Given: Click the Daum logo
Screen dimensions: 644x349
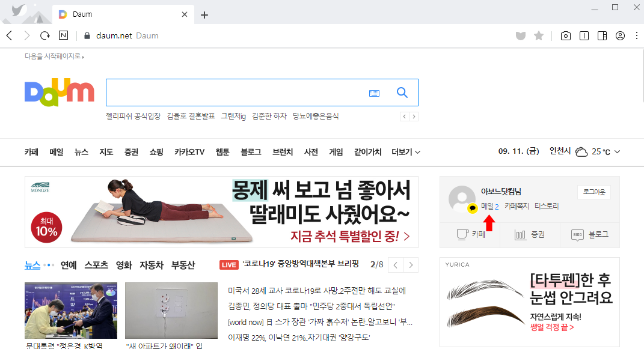Looking at the screenshot, I should 59,93.
